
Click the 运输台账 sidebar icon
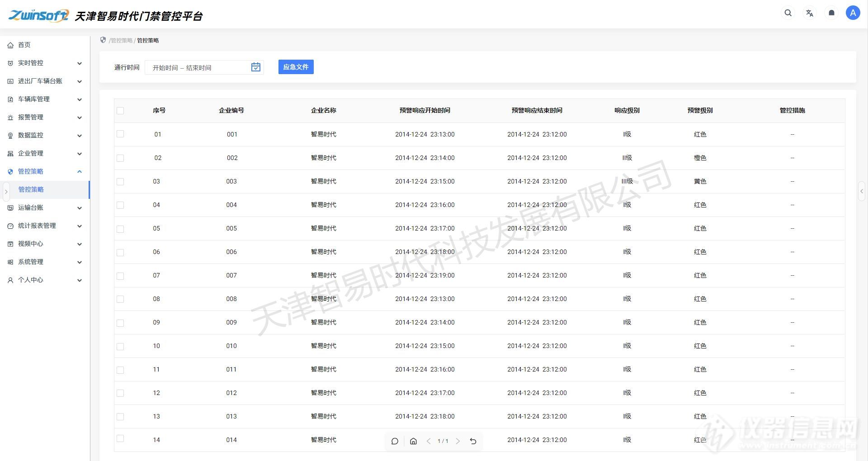pyautogui.click(x=10, y=208)
